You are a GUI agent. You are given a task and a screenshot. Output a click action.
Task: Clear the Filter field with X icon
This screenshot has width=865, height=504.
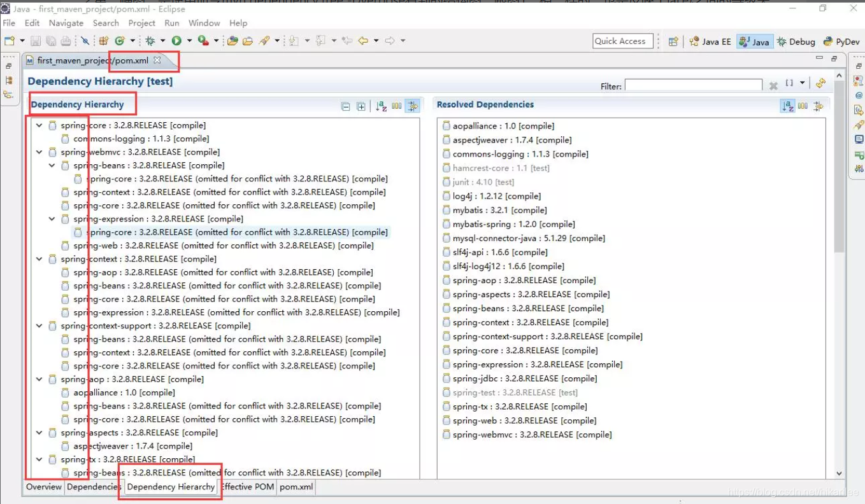click(773, 85)
